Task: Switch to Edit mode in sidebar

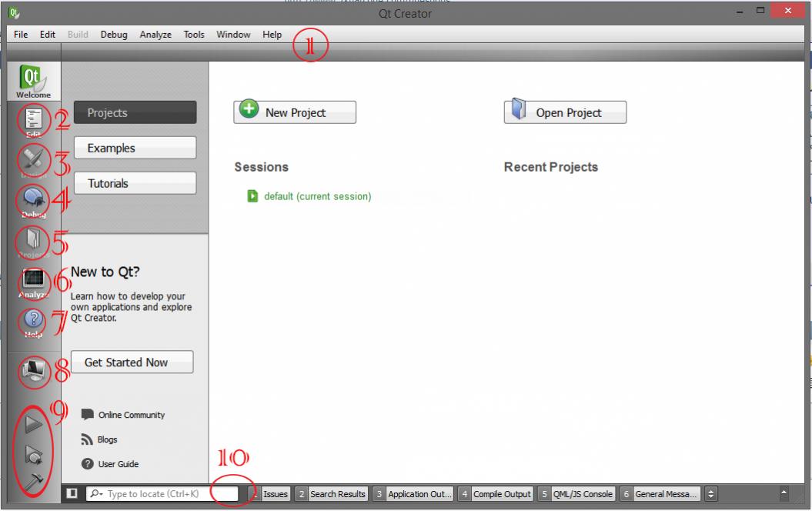Action: [x=34, y=121]
